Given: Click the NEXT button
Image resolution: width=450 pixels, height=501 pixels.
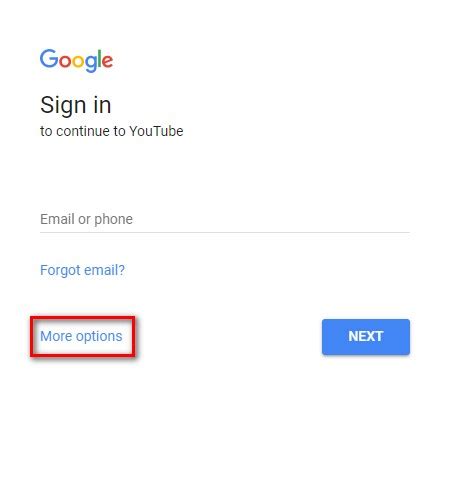Looking at the screenshot, I should coord(366,337).
